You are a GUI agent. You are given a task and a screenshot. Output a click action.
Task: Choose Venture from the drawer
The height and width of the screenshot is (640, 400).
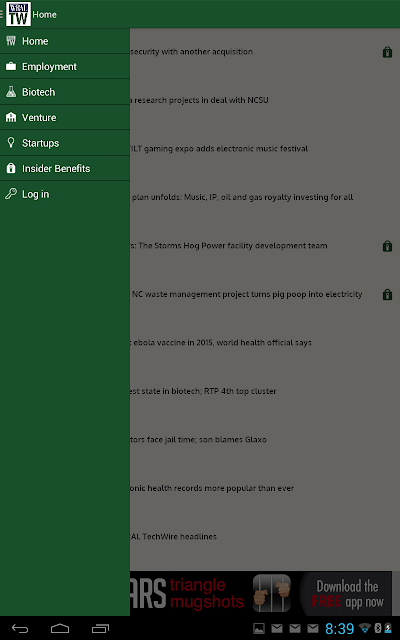[x=65, y=117]
